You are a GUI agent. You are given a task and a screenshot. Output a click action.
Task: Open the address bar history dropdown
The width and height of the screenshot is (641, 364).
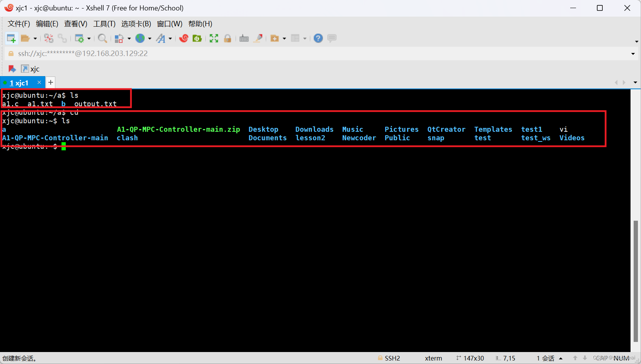point(633,54)
